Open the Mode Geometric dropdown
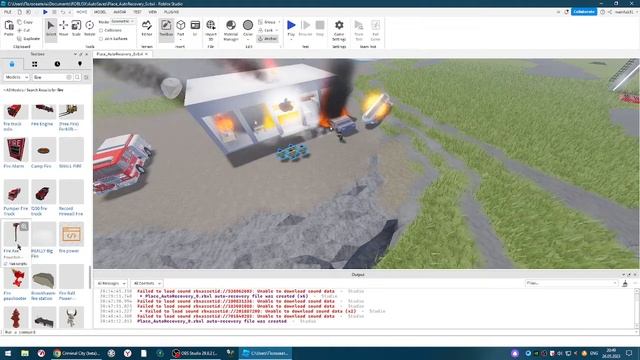Screen dimensions: 640x360 [122, 22]
